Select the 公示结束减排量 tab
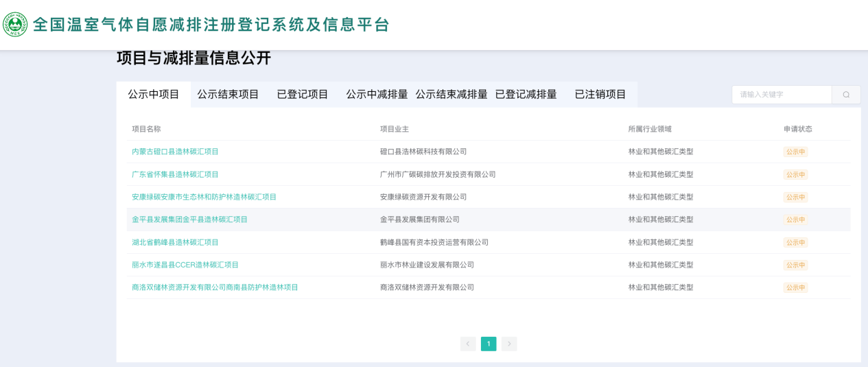 [x=451, y=95]
